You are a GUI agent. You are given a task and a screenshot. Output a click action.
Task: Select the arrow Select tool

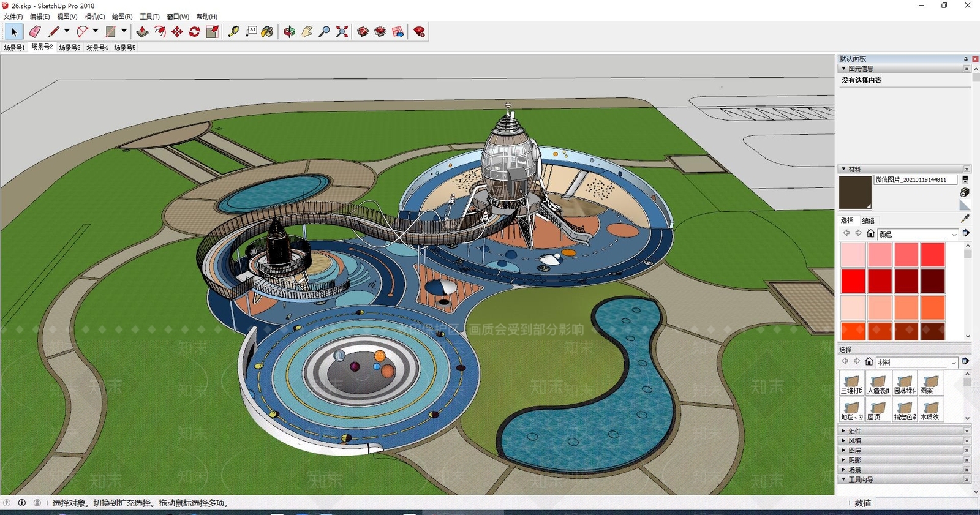(14, 32)
